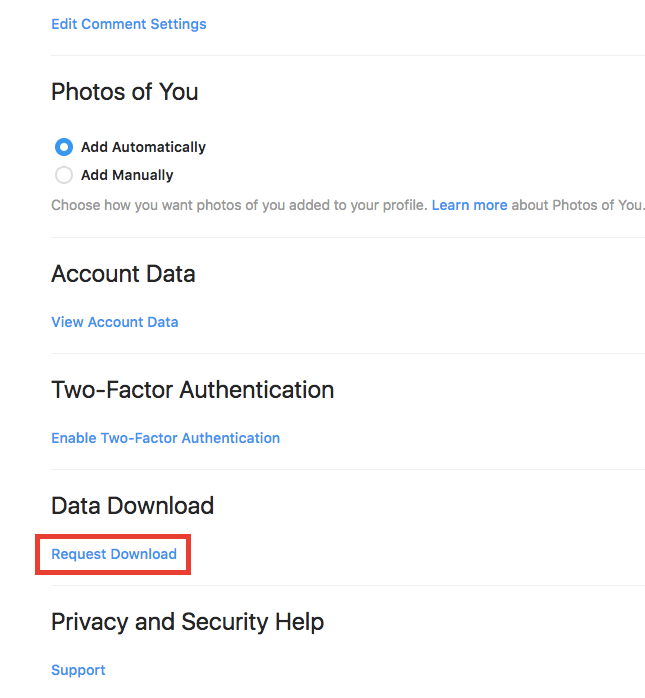The image size is (645, 698).
Task: Click the Add Automatically label text
Action: [143, 147]
